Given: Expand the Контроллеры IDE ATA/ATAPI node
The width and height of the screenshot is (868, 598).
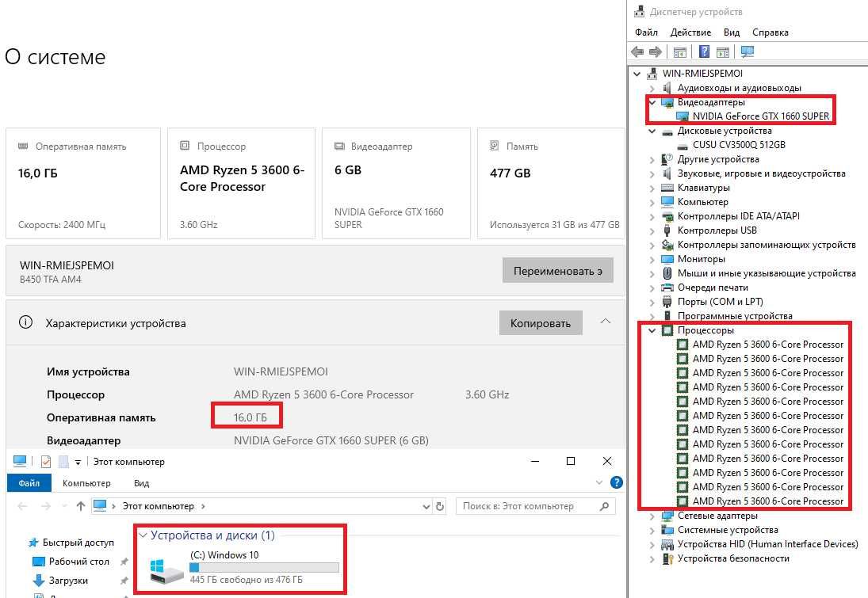Looking at the screenshot, I should click(652, 217).
